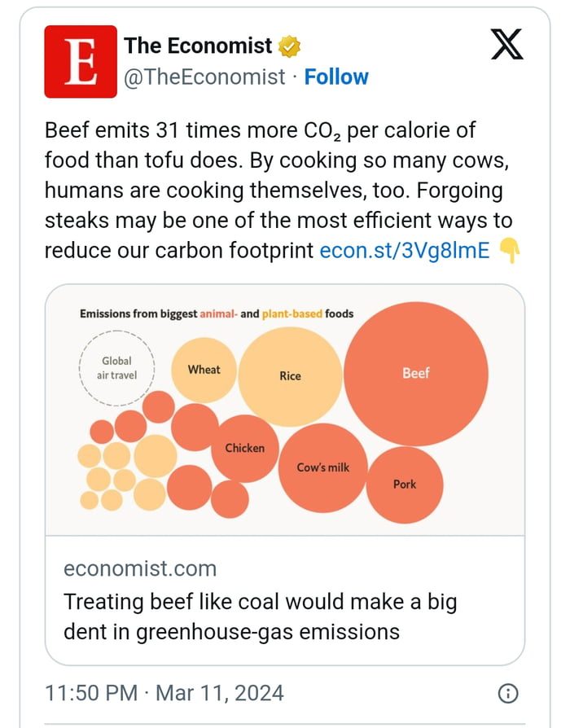The image size is (570, 728).
Task: Select the Beef bubble in the chart
Action: [x=416, y=374]
